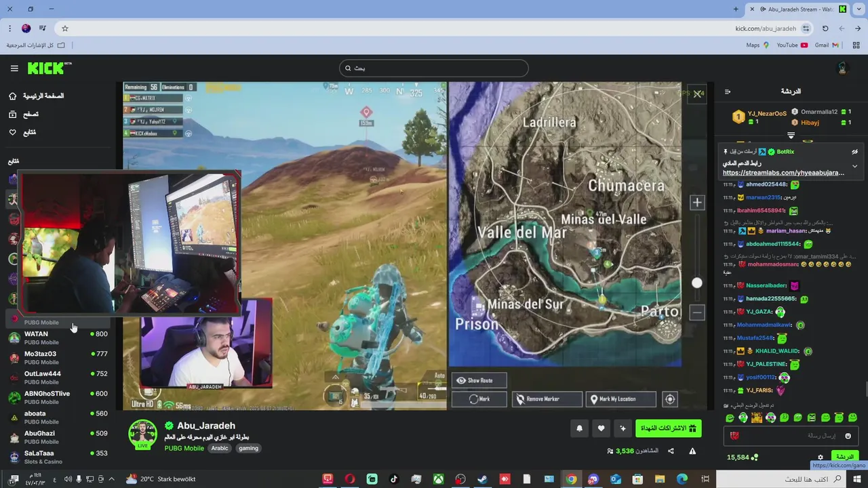Bookmark page with star icon
The height and width of the screenshot is (488, 868).
[65, 28]
